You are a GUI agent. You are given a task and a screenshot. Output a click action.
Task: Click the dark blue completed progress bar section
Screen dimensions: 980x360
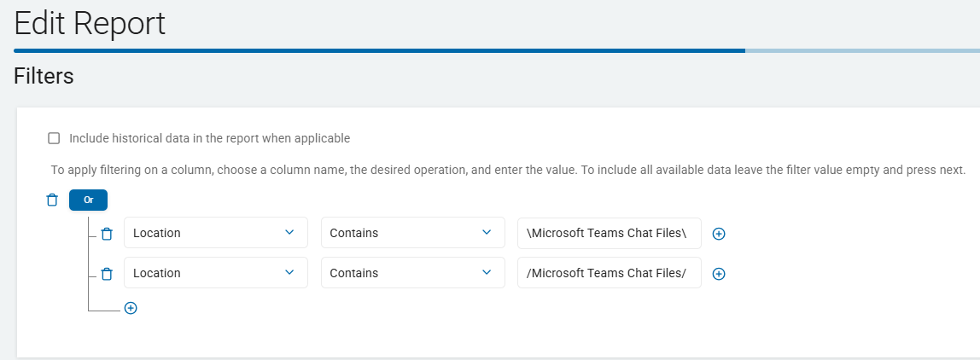pos(379,50)
